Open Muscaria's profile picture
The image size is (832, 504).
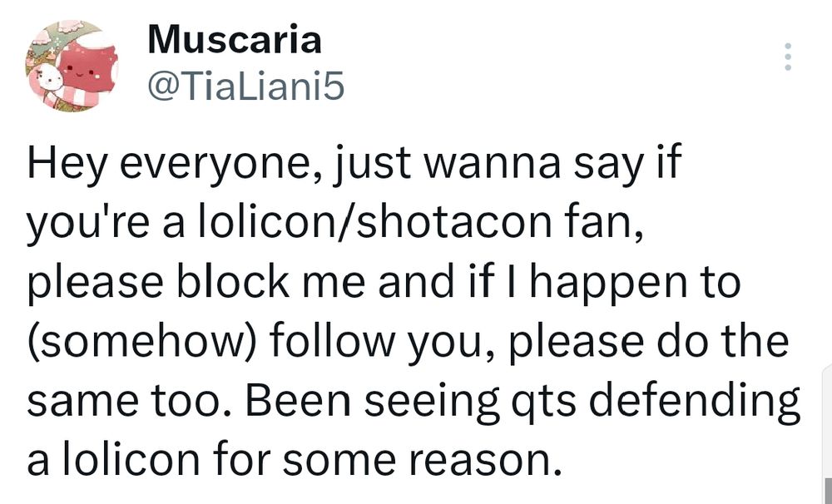(x=72, y=66)
